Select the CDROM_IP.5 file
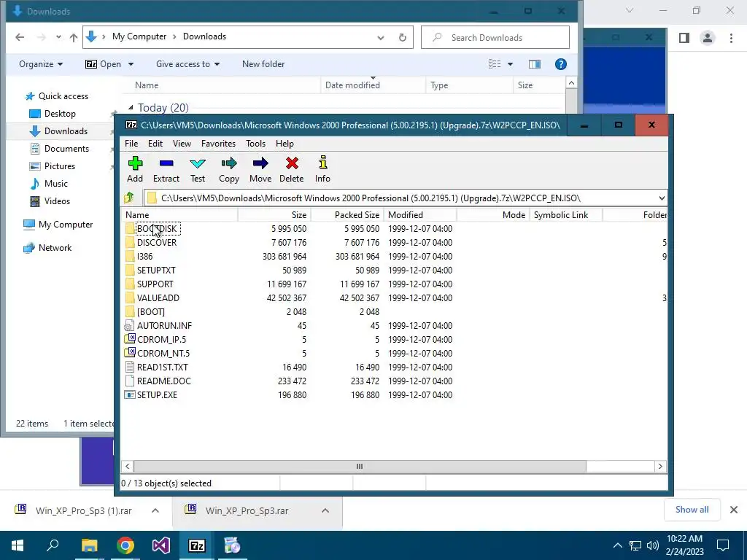This screenshot has width=747, height=560. pos(161,339)
